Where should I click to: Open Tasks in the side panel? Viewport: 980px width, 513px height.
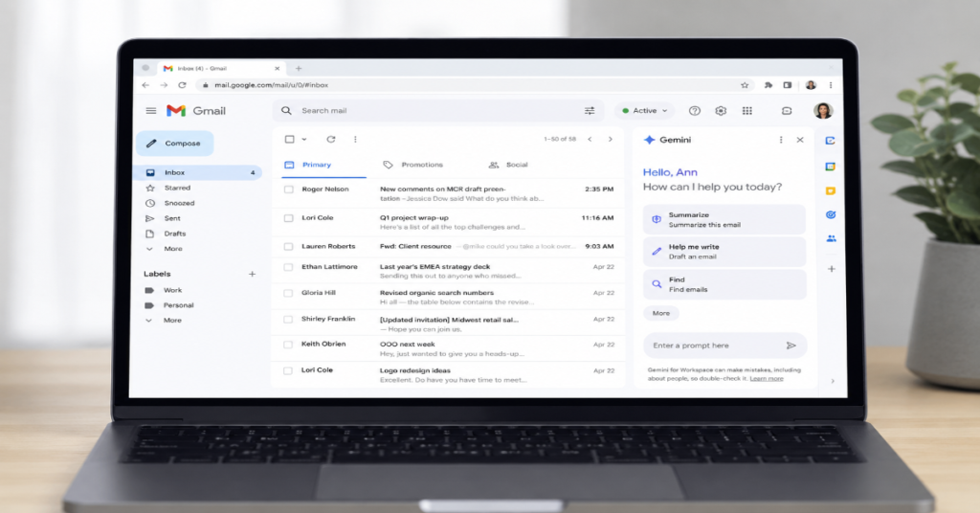pyautogui.click(x=831, y=214)
